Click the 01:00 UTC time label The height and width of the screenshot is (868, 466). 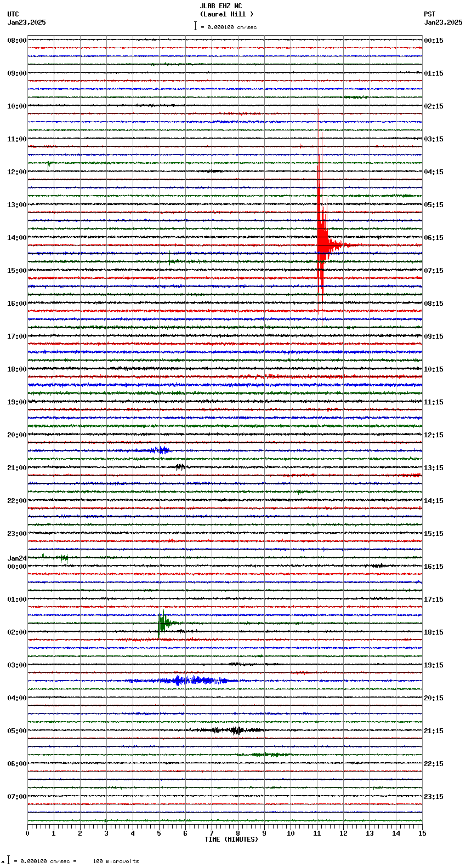pyautogui.click(x=17, y=599)
